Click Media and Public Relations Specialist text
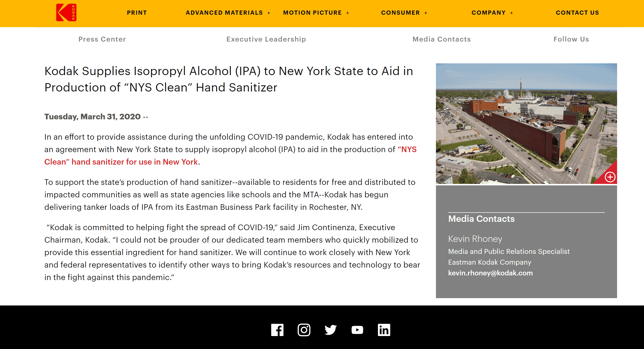The image size is (644, 349). [509, 251]
